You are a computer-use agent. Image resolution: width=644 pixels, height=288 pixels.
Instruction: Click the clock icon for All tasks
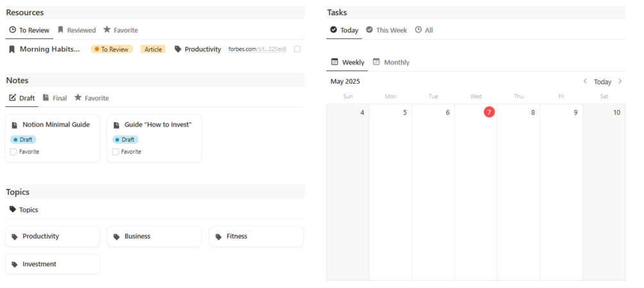pyautogui.click(x=418, y=30)
